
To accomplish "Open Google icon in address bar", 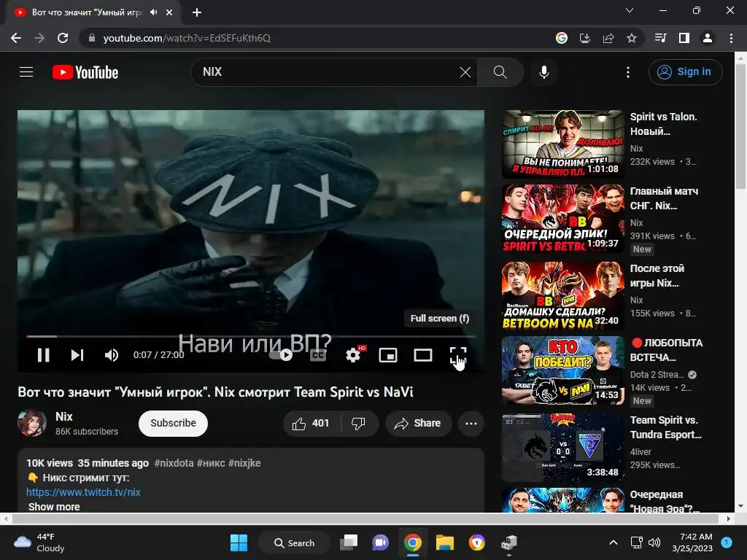I will point(561,38).
